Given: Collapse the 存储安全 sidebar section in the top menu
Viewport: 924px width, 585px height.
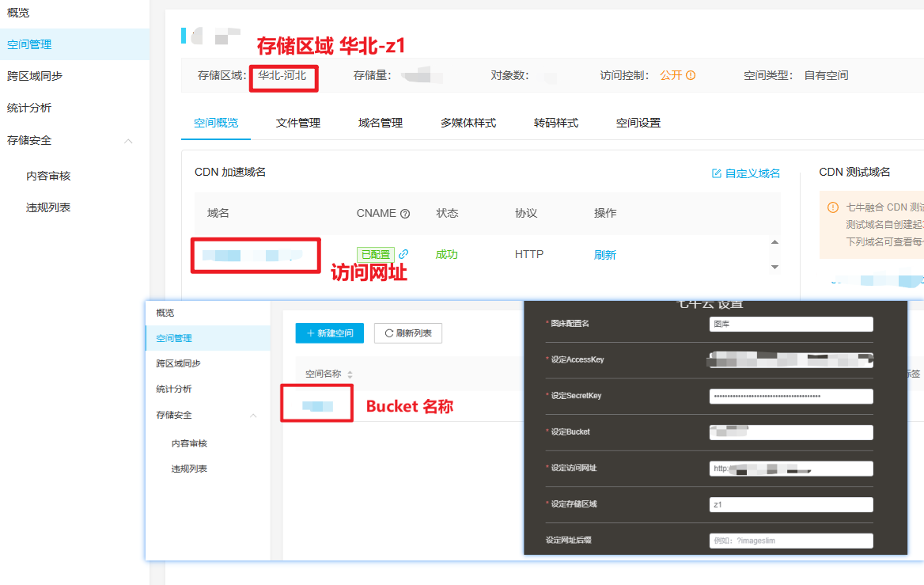Looking at the screenshot, I should coord(128,141).
